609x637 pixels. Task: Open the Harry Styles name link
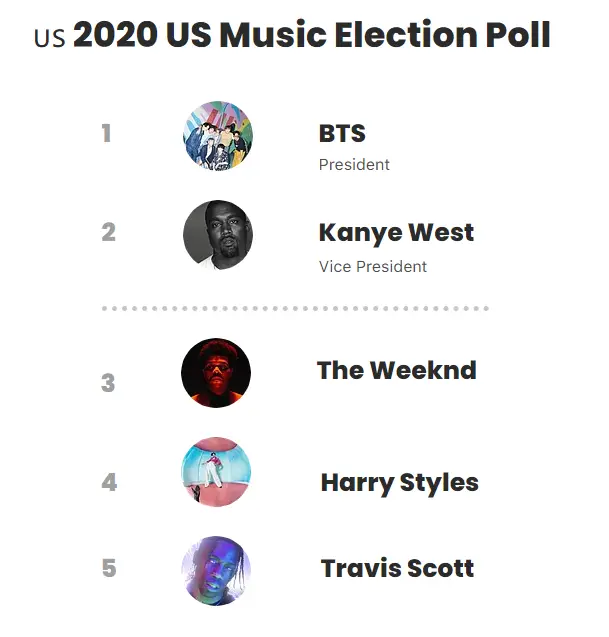pyautogui.click(x=400, y=483)
